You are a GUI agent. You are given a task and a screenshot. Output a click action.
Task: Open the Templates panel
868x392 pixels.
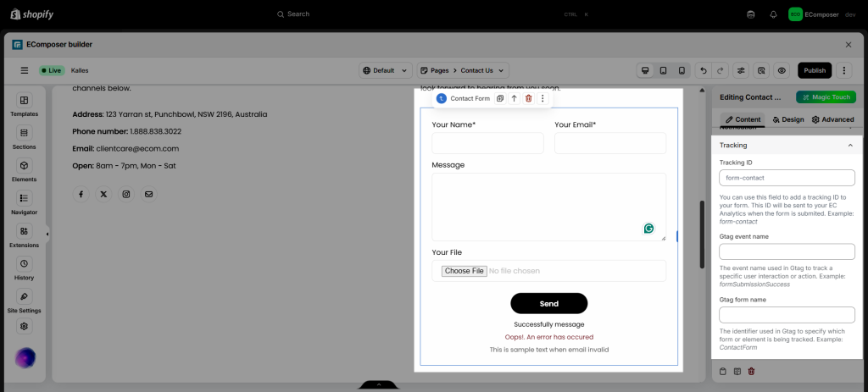click(24, 105)
